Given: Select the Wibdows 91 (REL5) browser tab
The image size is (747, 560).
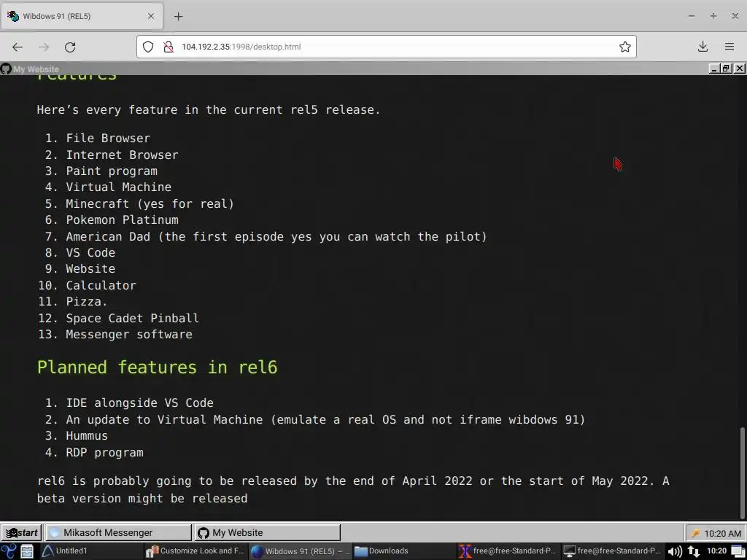Looking at the screenshot, I should click(x=82, y=16).
